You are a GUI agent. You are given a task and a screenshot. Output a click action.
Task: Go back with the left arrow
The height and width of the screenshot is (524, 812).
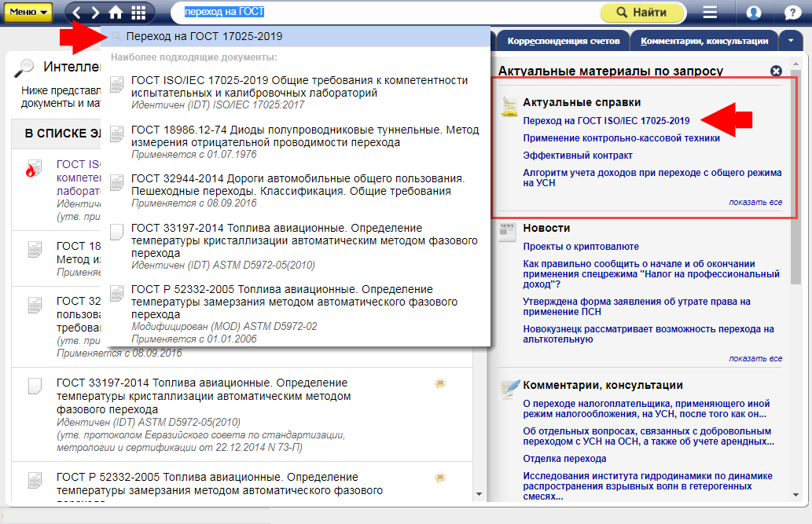pyautogui.click(x=77, y=13)
